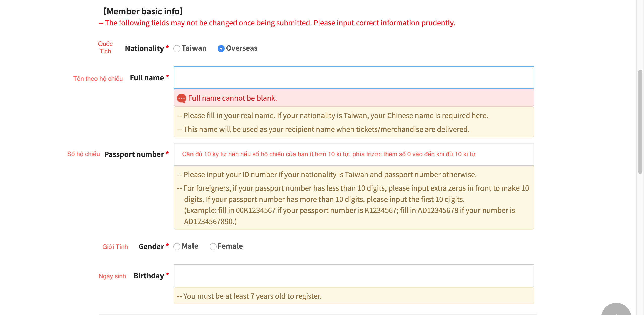Click the bold "Birthday" field label

[x=149, y=276]
